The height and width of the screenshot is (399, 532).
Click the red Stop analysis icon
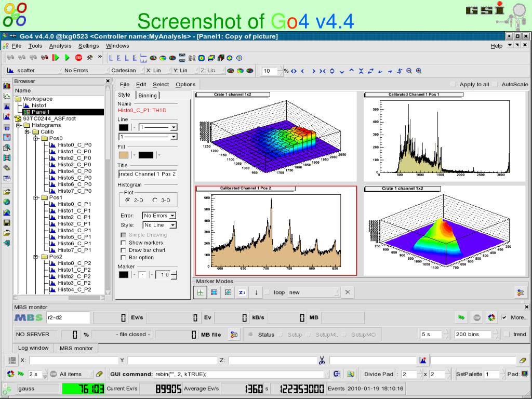[x=79, y=58]
